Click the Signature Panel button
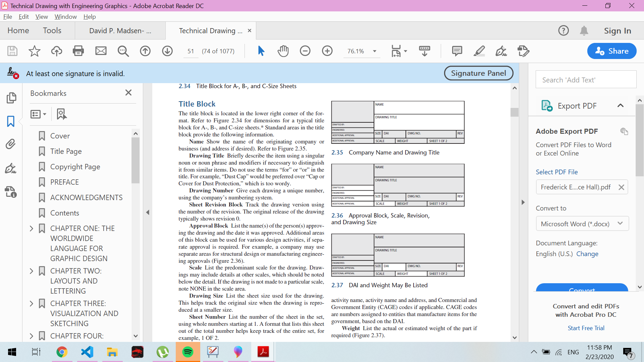644x362 pixels. [x=478, y=73]
